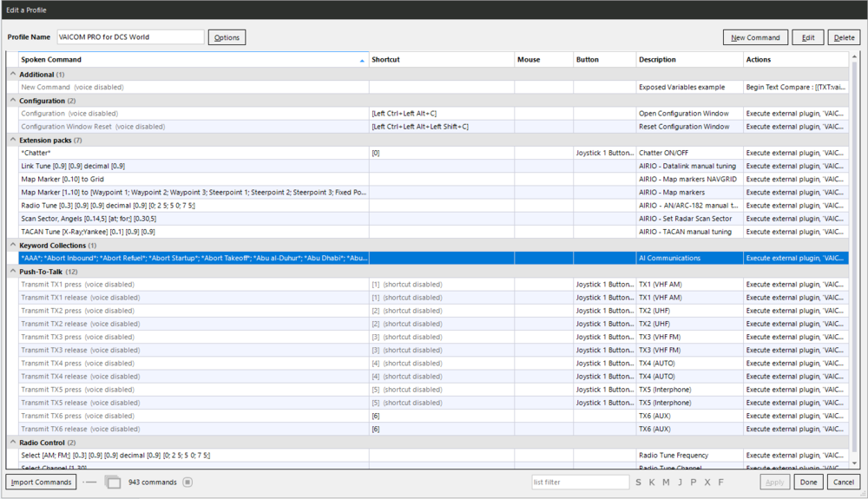The image size is (868, 499).
Task: Click the AI Communications description cell
Action: (690, 258)
